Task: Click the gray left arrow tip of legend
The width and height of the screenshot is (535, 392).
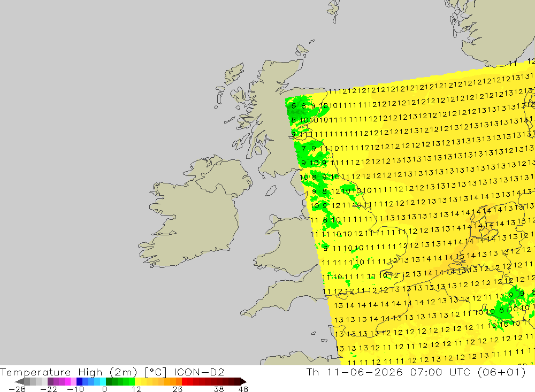Action: 19,382
